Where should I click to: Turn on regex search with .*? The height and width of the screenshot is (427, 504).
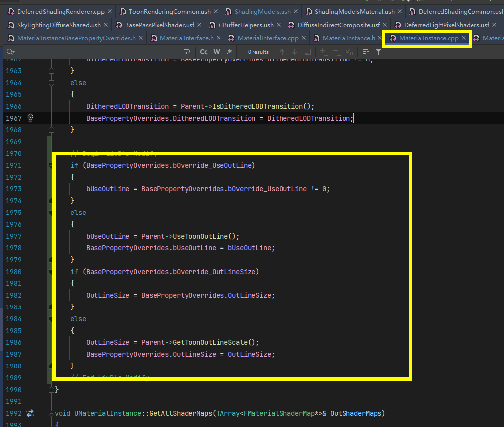click(x=229, y=52)
